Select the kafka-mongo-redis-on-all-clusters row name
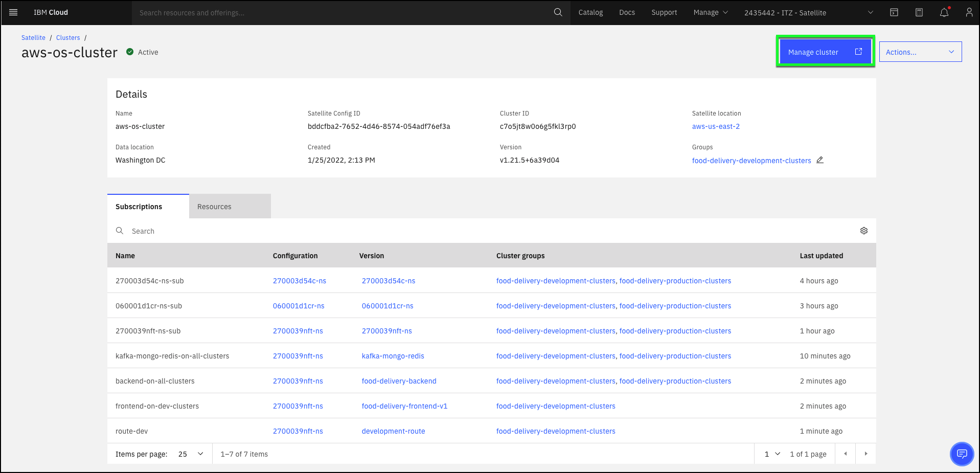Viewport: 980px width, 473px height. click(x=172, y=356)
